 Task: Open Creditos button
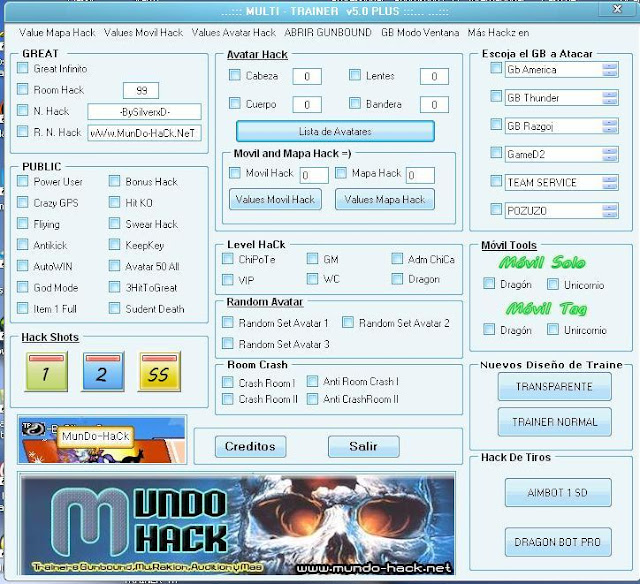pos(250,447)
